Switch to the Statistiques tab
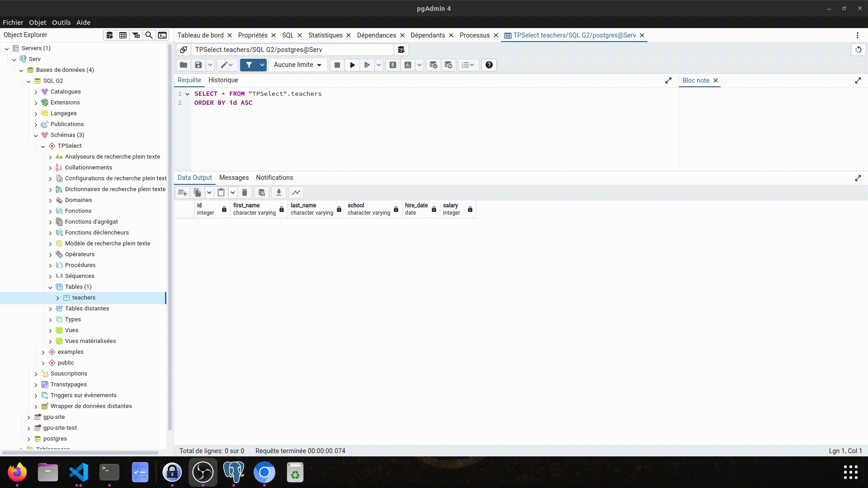This screenshot has height=488, width=868. (x=325, y=35)
